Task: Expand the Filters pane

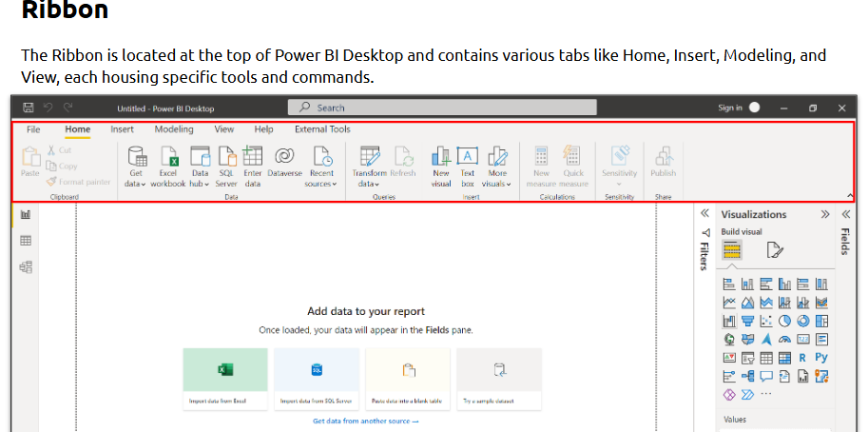Action: (x=704, y=214)
